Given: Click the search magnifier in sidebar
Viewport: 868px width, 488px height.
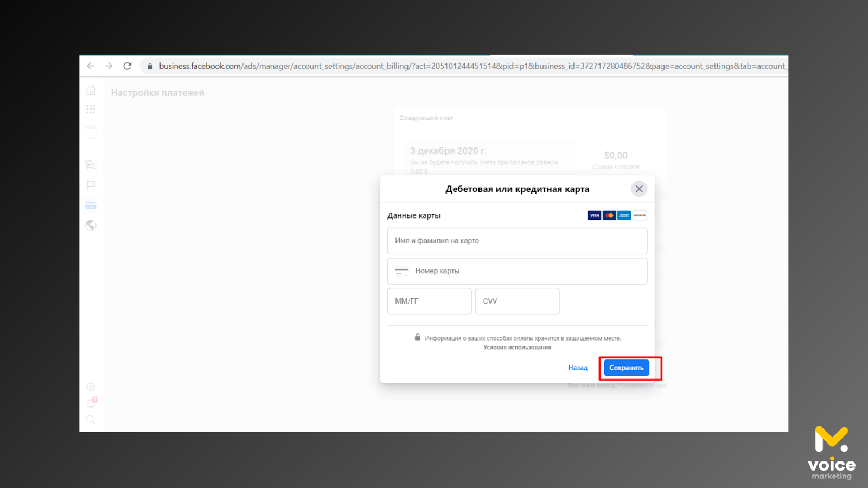Looking at the screenshot, I should tap(91, 420).
